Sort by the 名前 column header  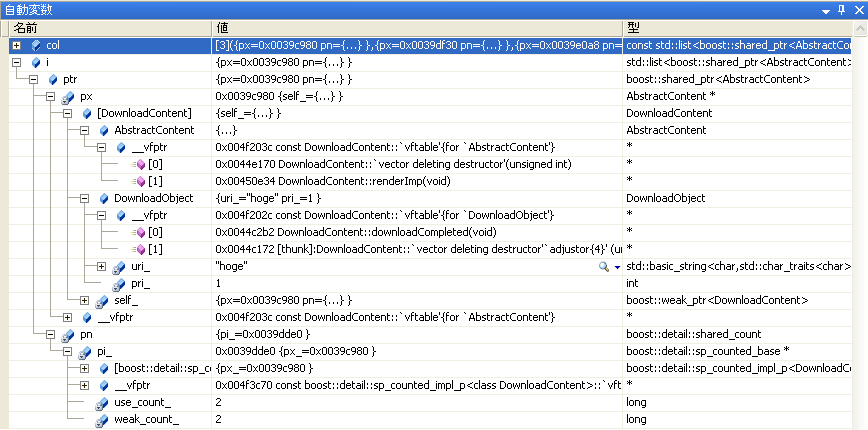[111, 28]
